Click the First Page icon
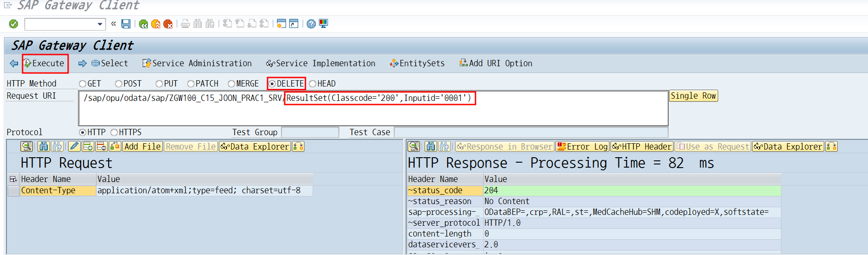Screen dimensions: 868x255 tap(227, 24)
